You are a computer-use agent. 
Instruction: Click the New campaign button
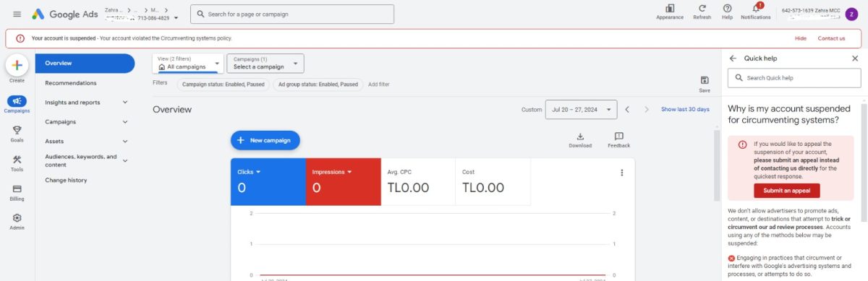point(265,140)
